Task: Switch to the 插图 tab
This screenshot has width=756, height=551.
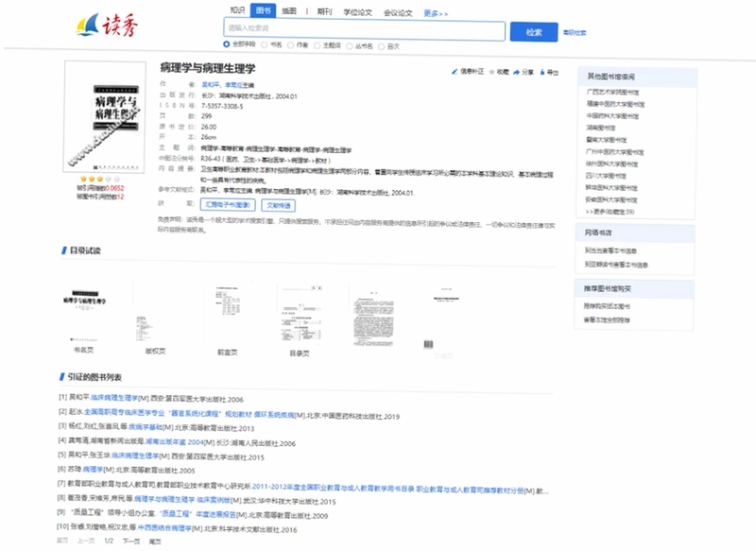Action: (289, 11)
